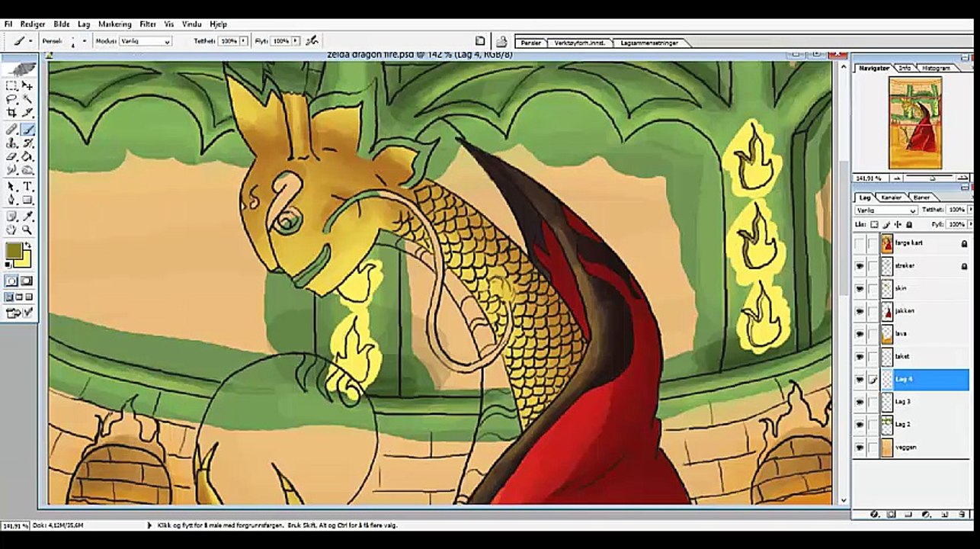
Task: Select the Smudge tool
Action: (11, 170)
